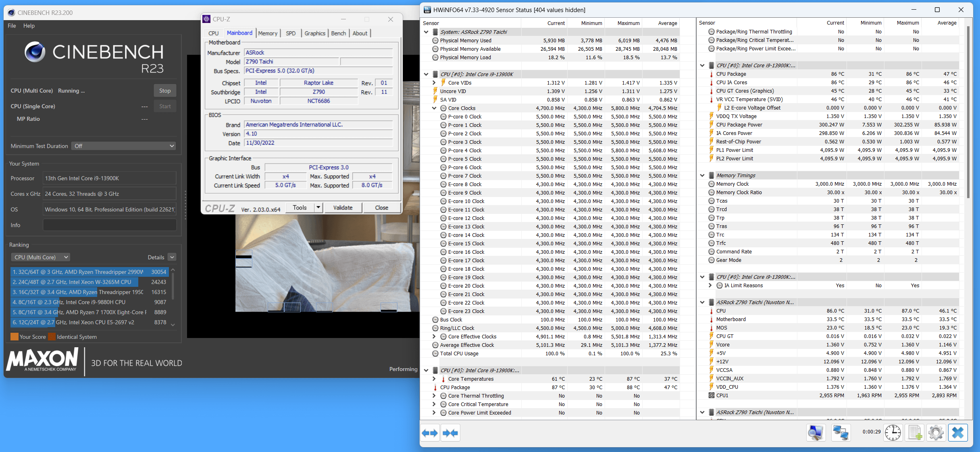Image resolution: width=980 pixels, height=452 pixels.
Task: Click the Identical System color swatch
Action: tap(52, 337)
